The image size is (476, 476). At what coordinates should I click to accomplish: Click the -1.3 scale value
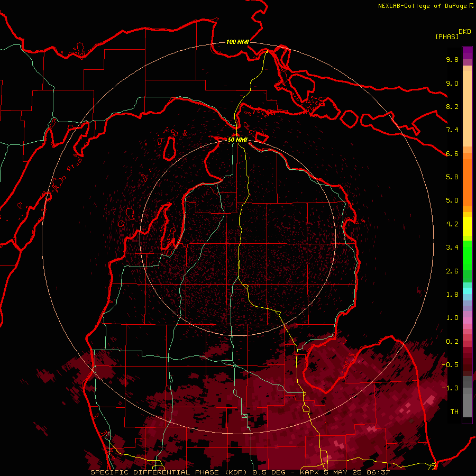(x=450, y=388)
